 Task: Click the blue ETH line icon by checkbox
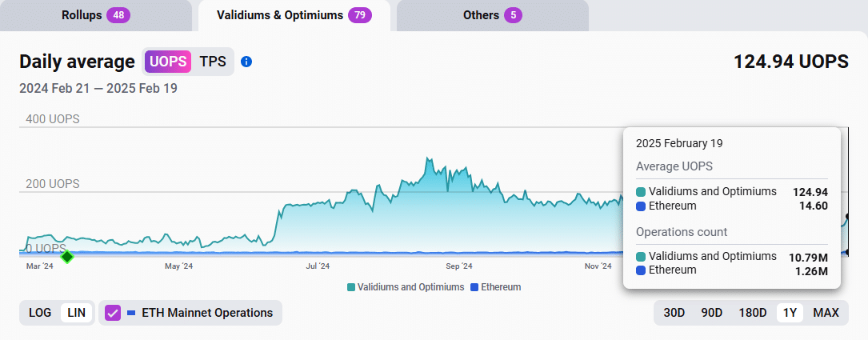pos(131,313)
